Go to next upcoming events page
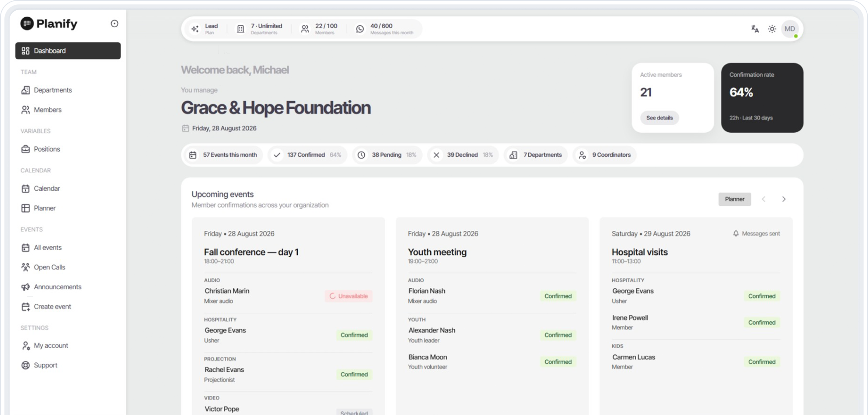 784,199
